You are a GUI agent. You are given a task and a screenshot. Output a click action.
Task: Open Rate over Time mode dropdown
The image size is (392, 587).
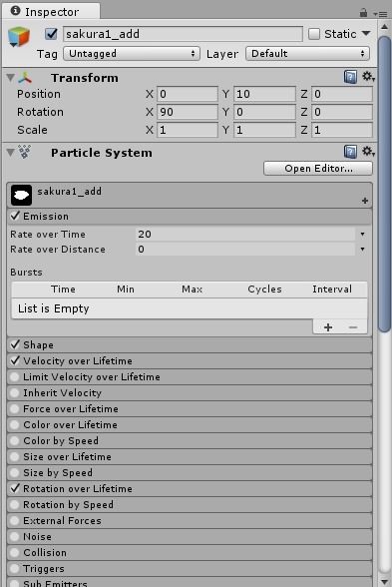coord(362,235)
